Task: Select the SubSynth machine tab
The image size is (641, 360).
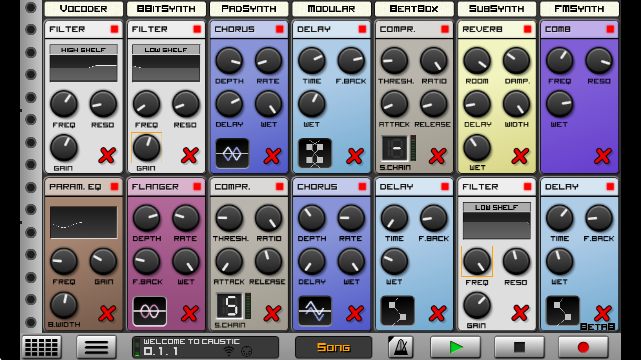Action: [496, 9]
